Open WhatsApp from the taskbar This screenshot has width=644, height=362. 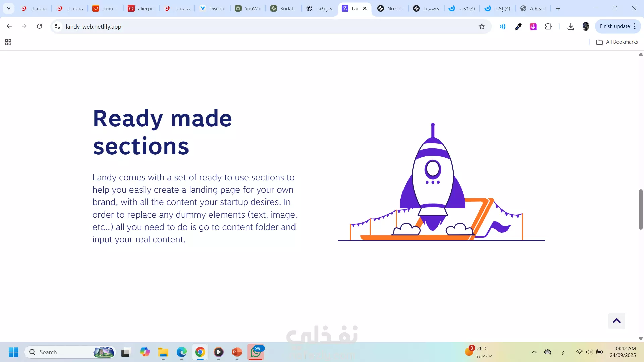[x=256, y=352]
